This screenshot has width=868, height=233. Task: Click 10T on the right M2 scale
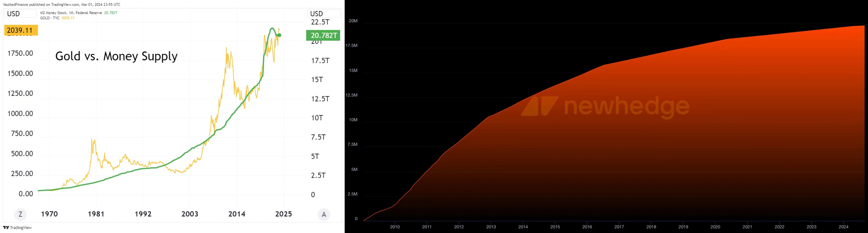point(317,118)
